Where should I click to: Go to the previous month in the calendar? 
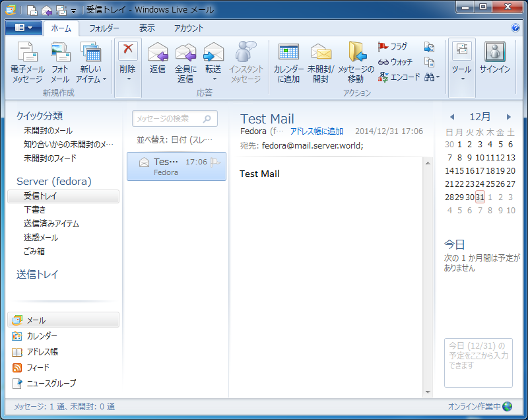[x=452, y=117]
